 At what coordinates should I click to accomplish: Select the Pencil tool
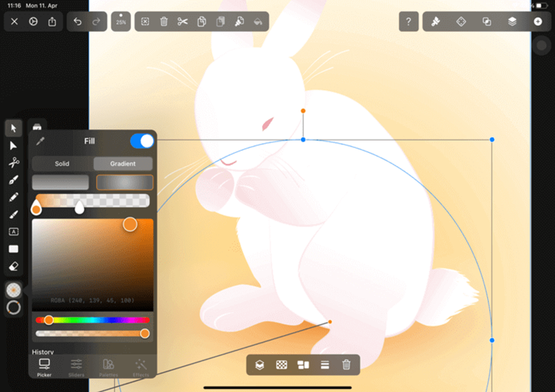pyautogui.click(x=14, y=197)
